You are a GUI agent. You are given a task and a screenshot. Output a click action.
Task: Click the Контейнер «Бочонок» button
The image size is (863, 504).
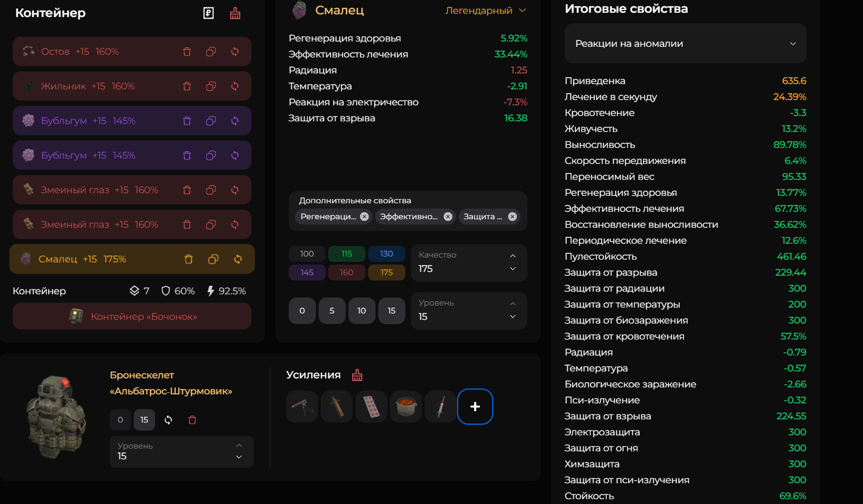[x=132, y=317]
